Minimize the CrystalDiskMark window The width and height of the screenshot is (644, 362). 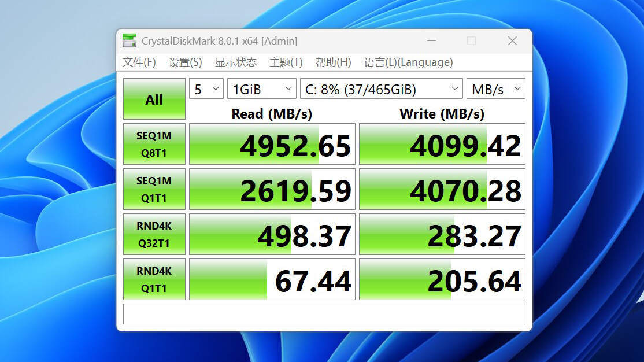431,40
